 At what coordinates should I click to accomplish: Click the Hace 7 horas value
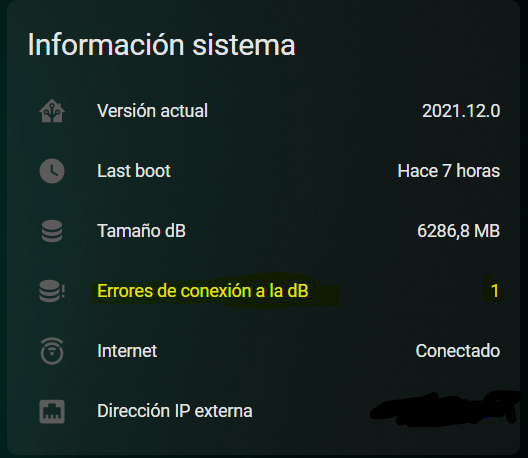click(449, 171)
